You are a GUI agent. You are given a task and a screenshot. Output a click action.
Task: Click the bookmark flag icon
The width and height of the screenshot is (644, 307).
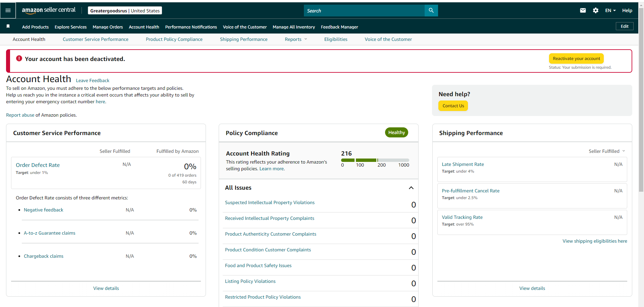coord(8,26)
